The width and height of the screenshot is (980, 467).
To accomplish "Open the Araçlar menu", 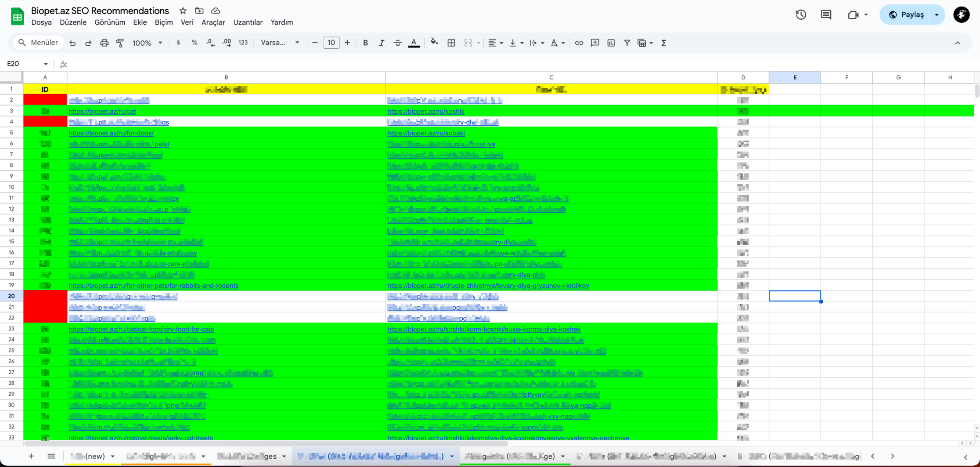I will coord(213,22).
